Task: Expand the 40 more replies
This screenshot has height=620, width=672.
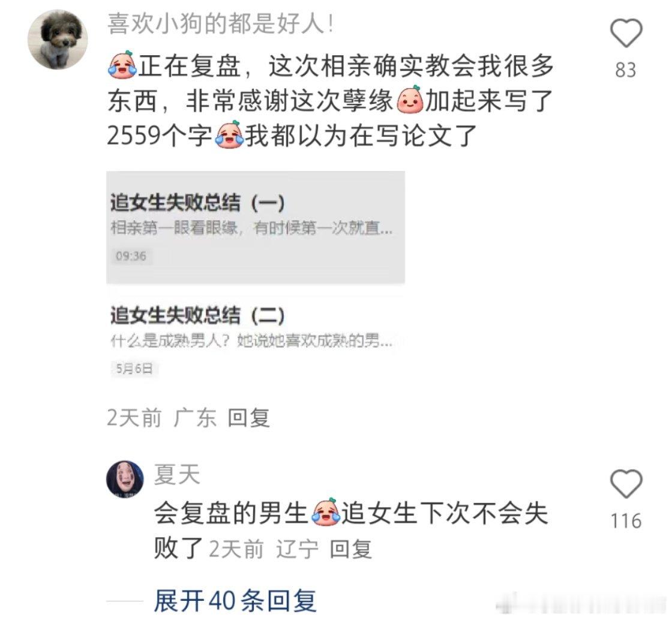Action: 235,601
